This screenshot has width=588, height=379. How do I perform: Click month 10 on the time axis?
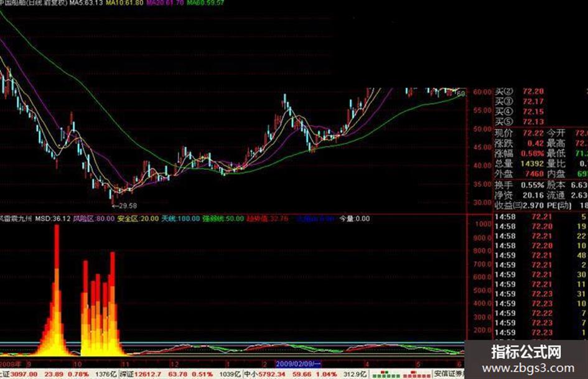click(77, 364)
